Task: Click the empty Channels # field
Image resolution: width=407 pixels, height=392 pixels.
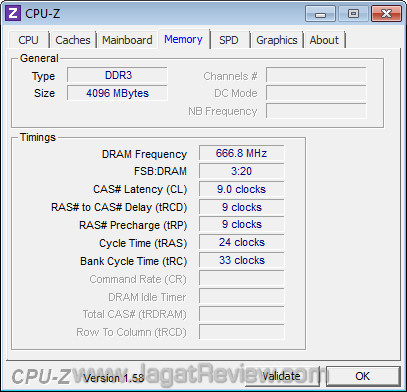Action: (316, 75)
